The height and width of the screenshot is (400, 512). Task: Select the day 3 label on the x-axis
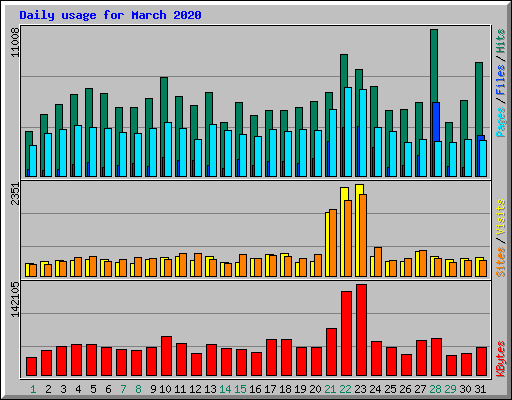pos(63,389)
